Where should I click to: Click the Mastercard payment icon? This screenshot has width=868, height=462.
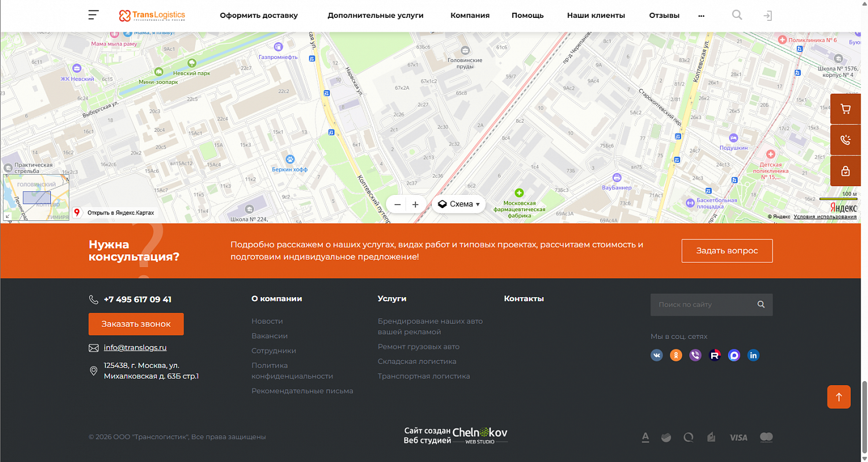point(766,437)
